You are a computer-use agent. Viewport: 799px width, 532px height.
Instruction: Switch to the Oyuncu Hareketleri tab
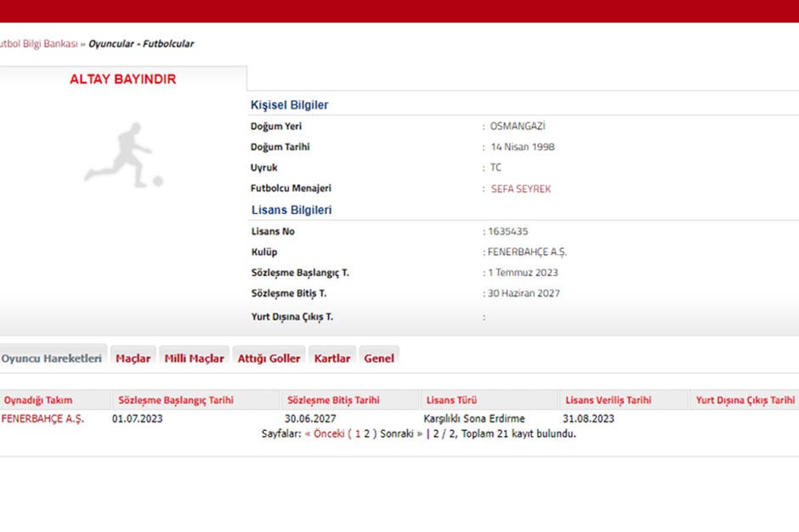tap(51, 358)
